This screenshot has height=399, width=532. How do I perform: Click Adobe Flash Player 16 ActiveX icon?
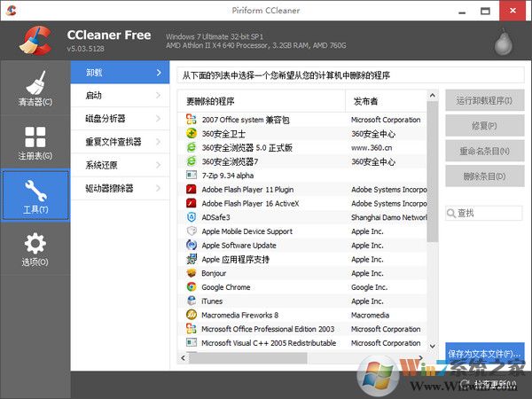(192, 203)
